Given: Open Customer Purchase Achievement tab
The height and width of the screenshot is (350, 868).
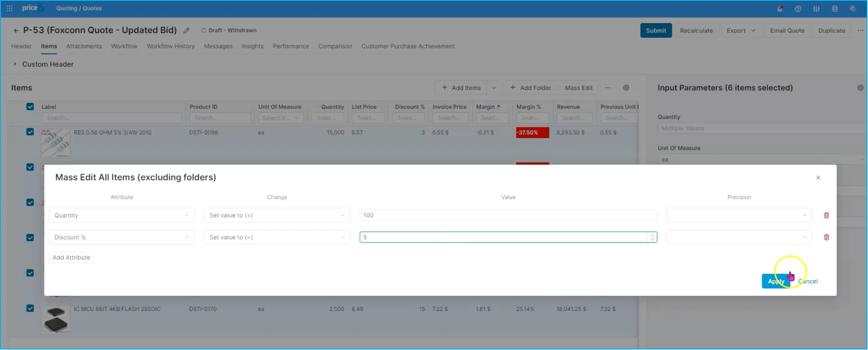Looking at the screenshot, I should coord(408,46).
